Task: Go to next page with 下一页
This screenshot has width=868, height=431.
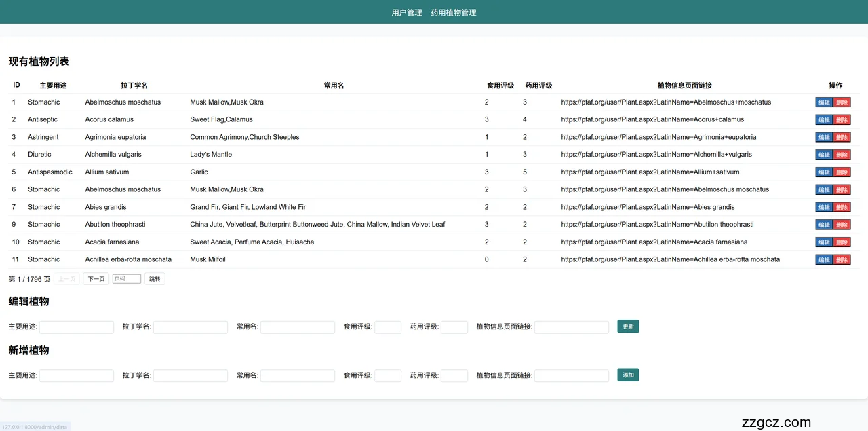Action: point(96,279)
